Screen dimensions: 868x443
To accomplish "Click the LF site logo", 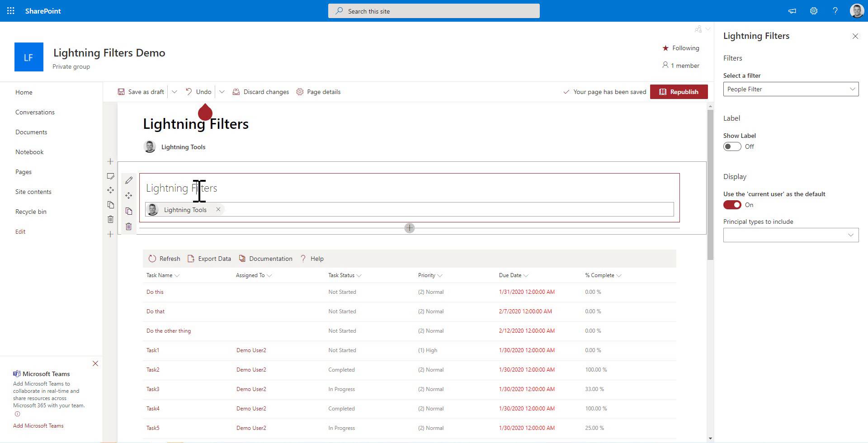I will 29,57.
